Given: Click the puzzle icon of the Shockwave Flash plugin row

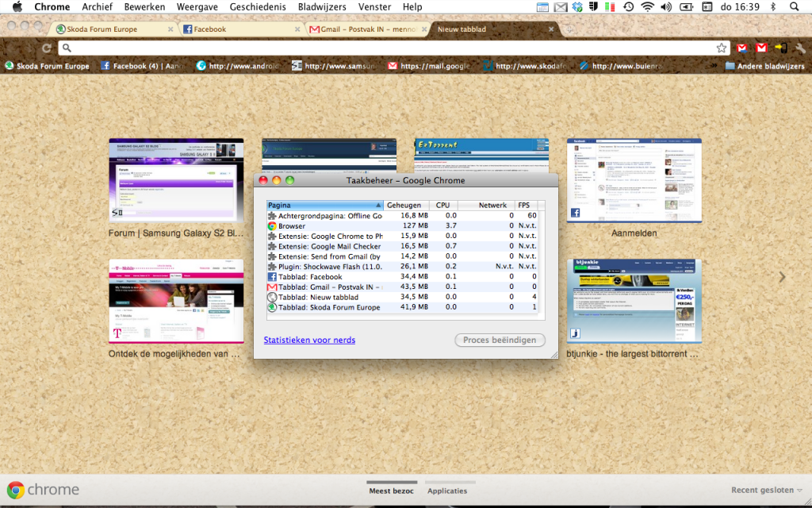Looking at the screenshot, I should pyautogui.click(x=272, y=267).
